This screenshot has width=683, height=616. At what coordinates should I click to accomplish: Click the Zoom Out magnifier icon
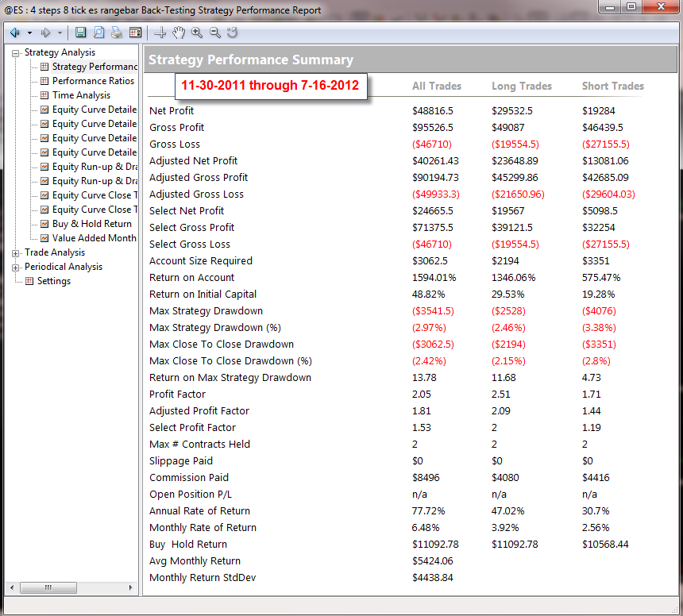tap(214, 33)
